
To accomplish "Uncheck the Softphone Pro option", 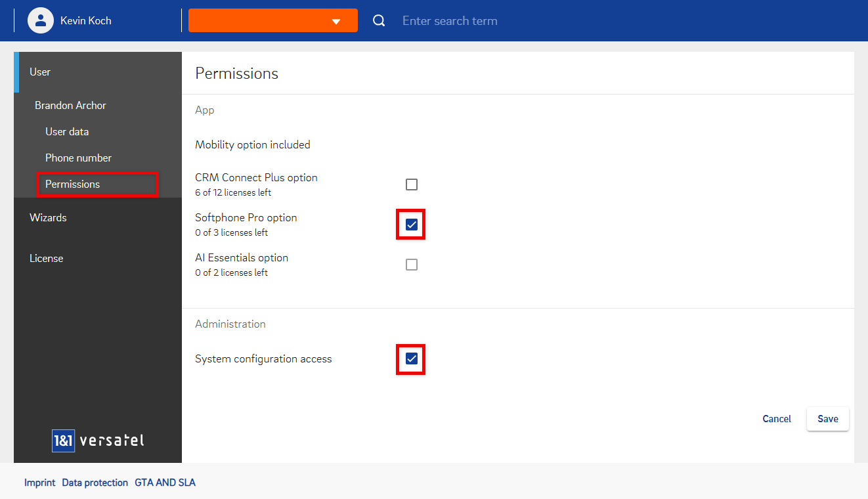I will tap(412, 225).
